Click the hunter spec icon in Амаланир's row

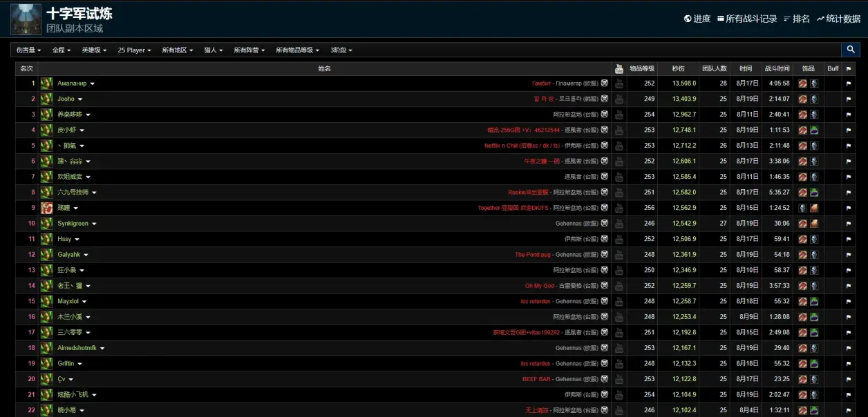[46, 84]
